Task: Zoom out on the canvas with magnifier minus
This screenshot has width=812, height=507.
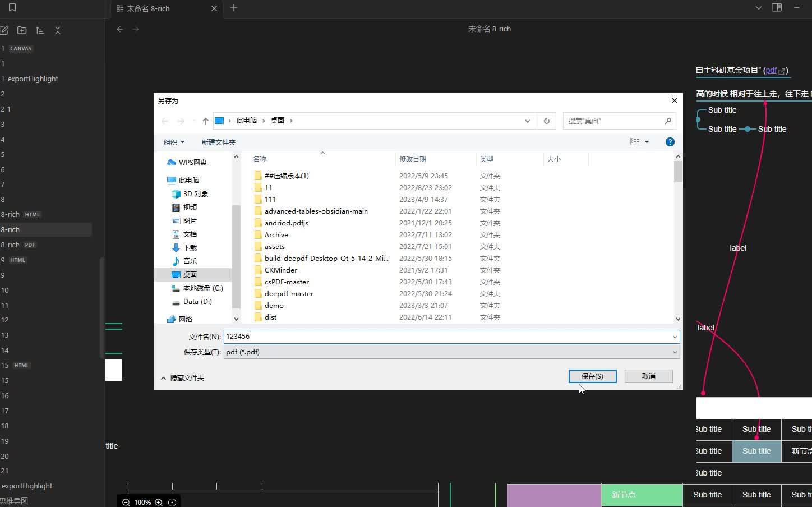Action: click(126, 502)
